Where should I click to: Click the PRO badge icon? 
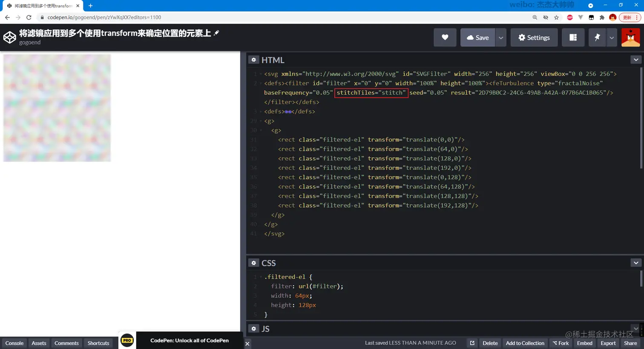click(x=127, y=340)
